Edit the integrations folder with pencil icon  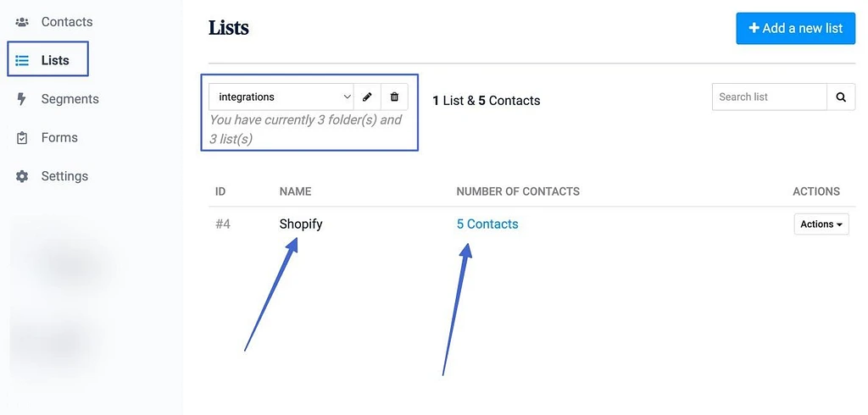[x=367, y=97]
